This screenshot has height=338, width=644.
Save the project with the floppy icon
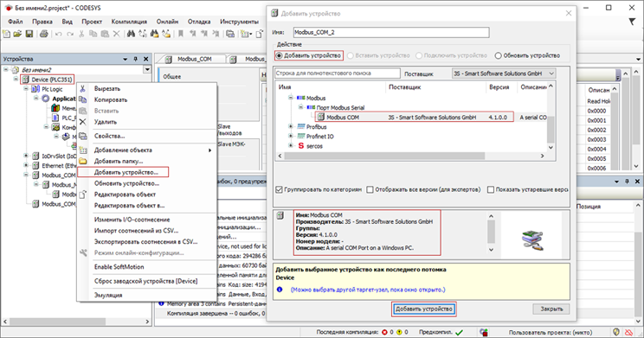29,34
